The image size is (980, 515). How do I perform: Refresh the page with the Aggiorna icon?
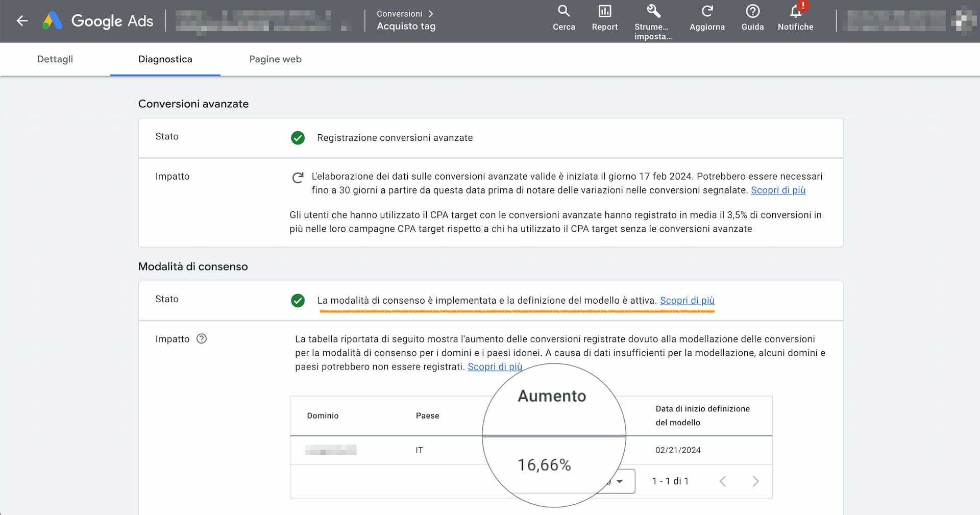707,11
